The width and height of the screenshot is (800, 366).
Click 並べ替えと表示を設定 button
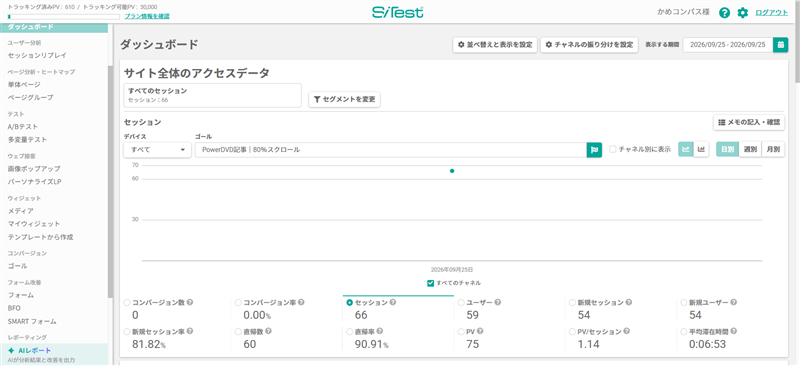[495, 45]
